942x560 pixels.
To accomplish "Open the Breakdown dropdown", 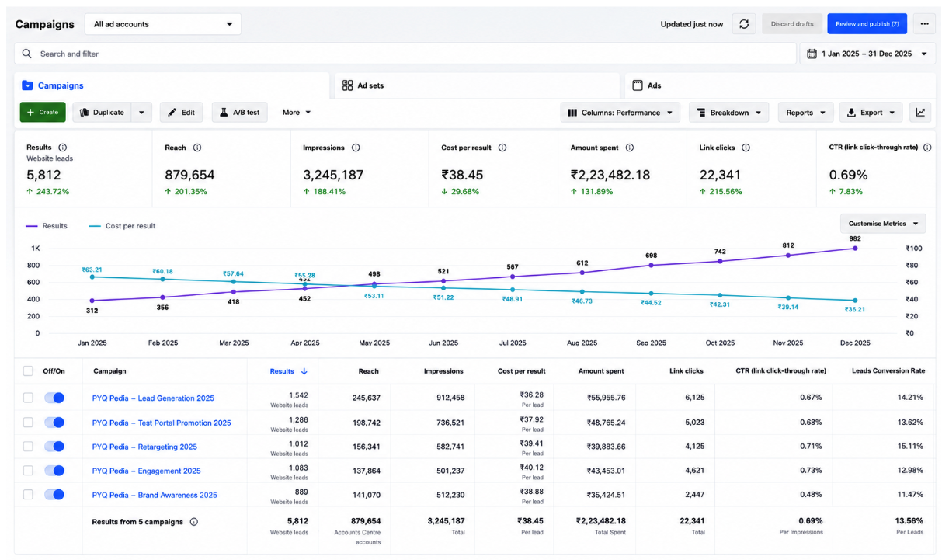I will [728, 113].
